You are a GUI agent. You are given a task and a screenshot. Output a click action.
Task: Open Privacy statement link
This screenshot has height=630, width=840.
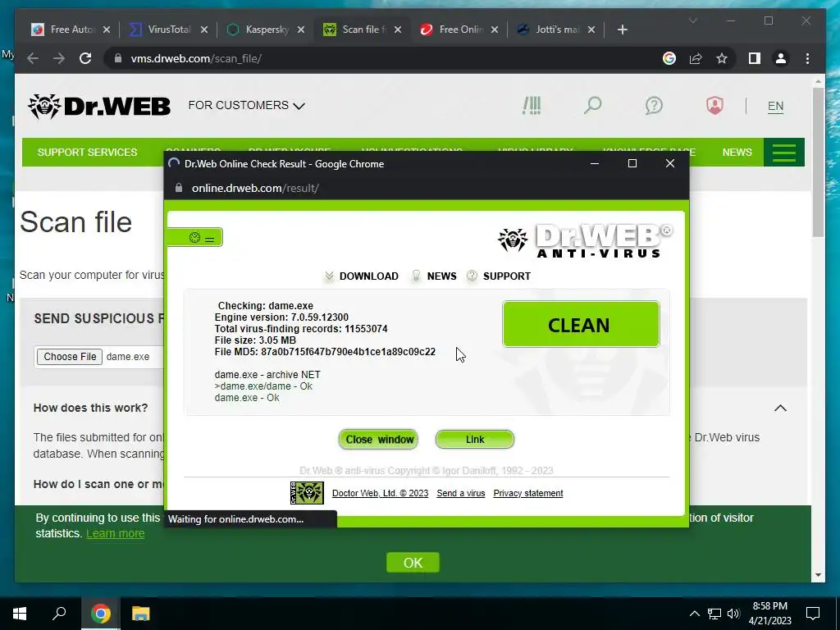(x=528, y=493)
